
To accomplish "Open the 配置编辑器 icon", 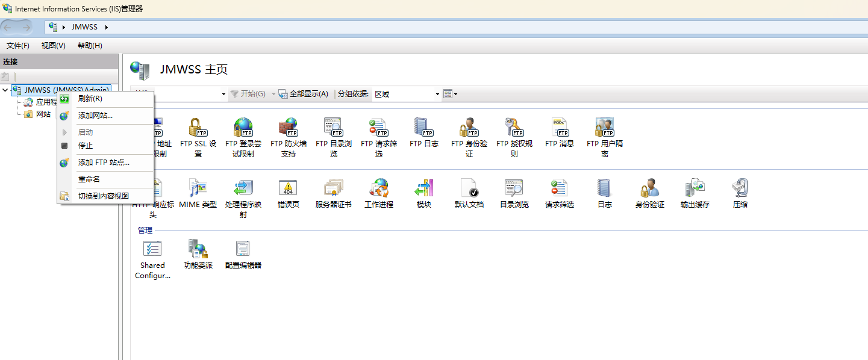I will point(243,249).
